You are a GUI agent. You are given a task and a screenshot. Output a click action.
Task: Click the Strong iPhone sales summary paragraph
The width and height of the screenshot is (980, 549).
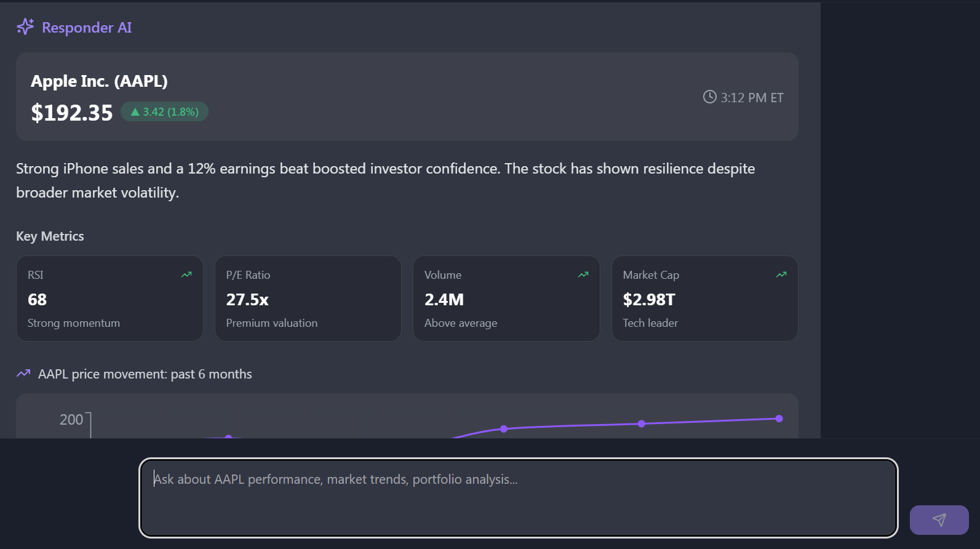pyautogui.click(x=386, y=180)
